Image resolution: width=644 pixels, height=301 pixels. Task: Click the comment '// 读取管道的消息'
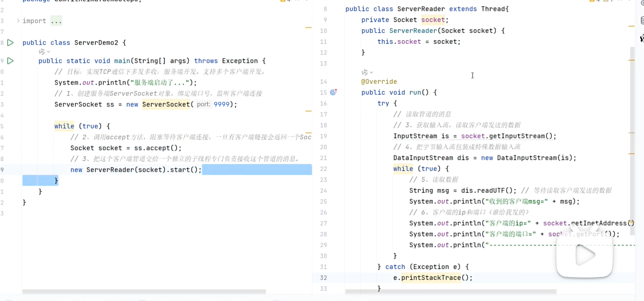pyautogui.click(x=422, y=114)
